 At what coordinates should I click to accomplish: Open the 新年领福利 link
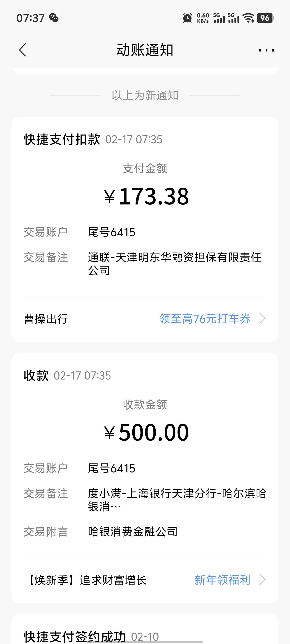pyautogui.click(x=222, y=580)
